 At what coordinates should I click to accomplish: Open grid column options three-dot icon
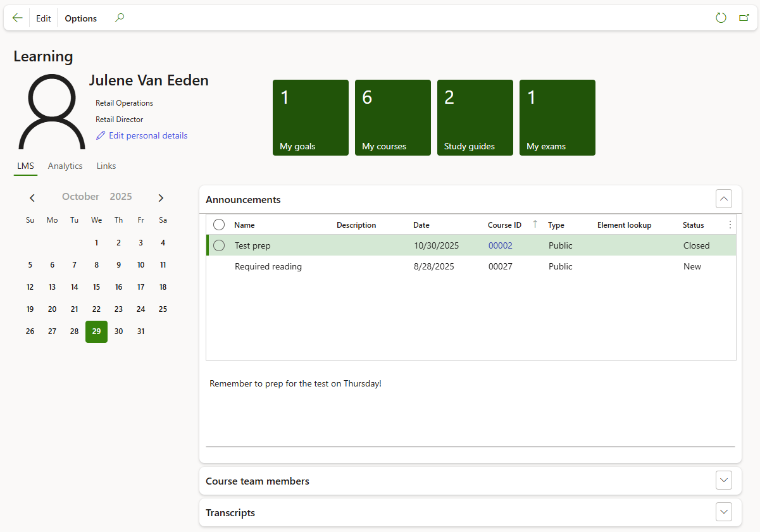(730, 225)
